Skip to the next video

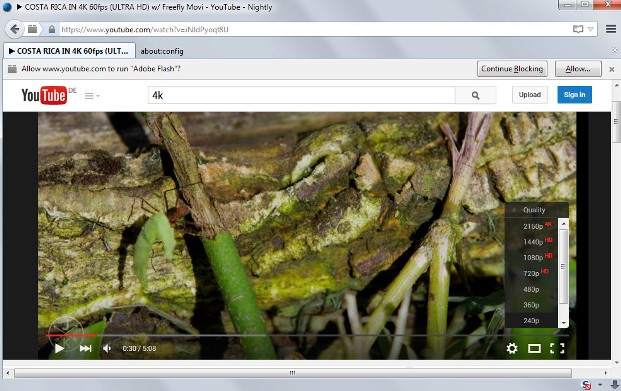tap(86, 348)
